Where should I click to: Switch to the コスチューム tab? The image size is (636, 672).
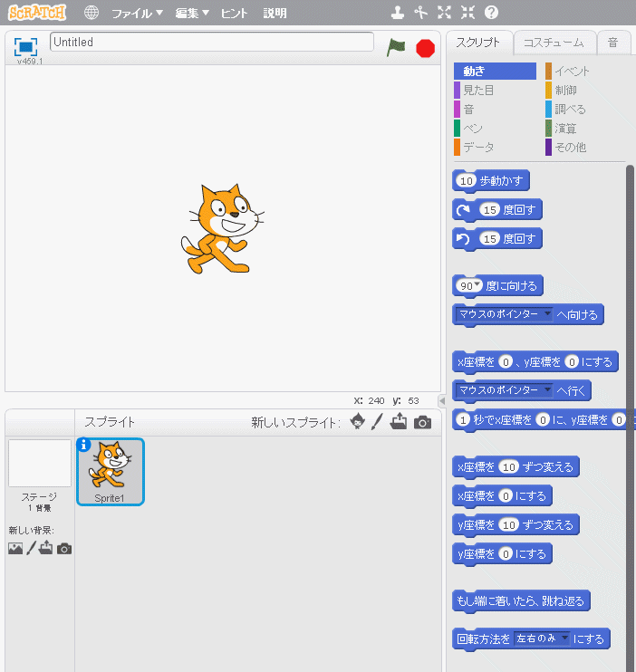click(x=554, y=43)
